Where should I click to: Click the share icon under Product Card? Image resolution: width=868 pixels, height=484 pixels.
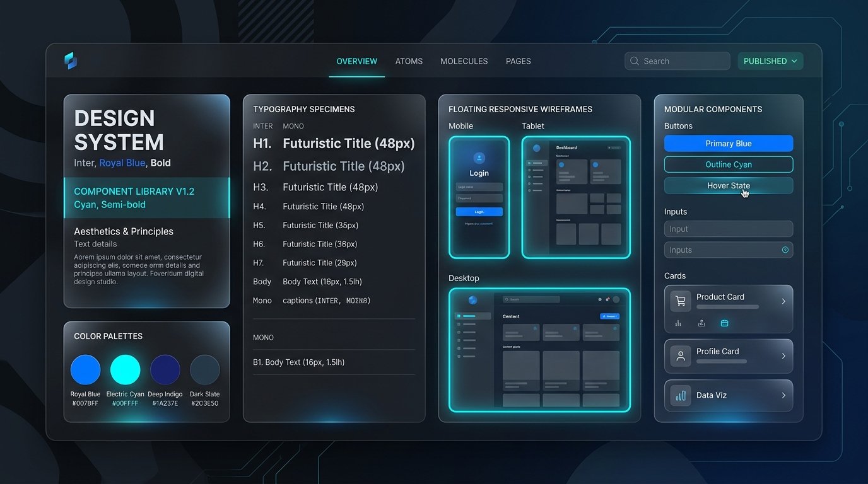(701, 323)
